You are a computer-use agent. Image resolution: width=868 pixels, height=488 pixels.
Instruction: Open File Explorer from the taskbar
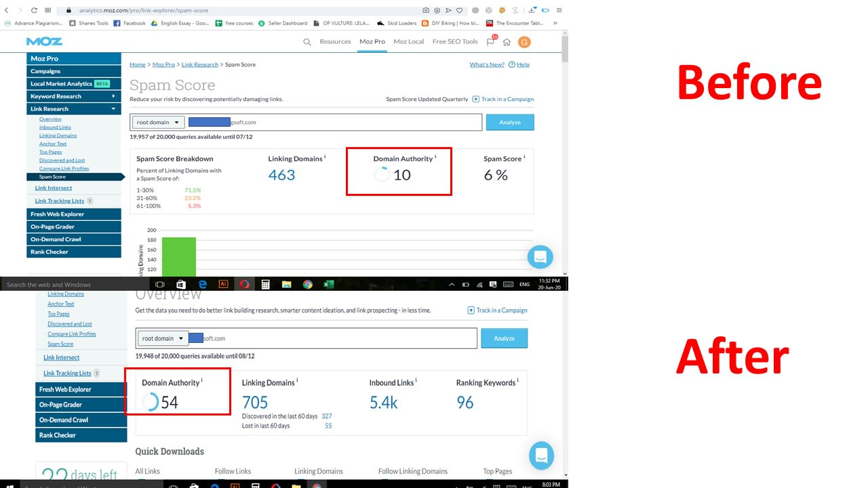click(x=286, y=285)
